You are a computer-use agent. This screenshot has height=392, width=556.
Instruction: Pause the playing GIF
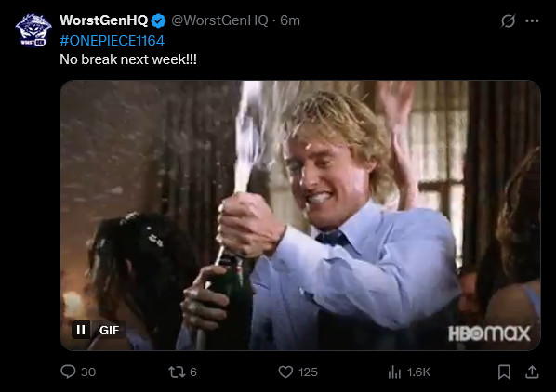click(81, 330)
